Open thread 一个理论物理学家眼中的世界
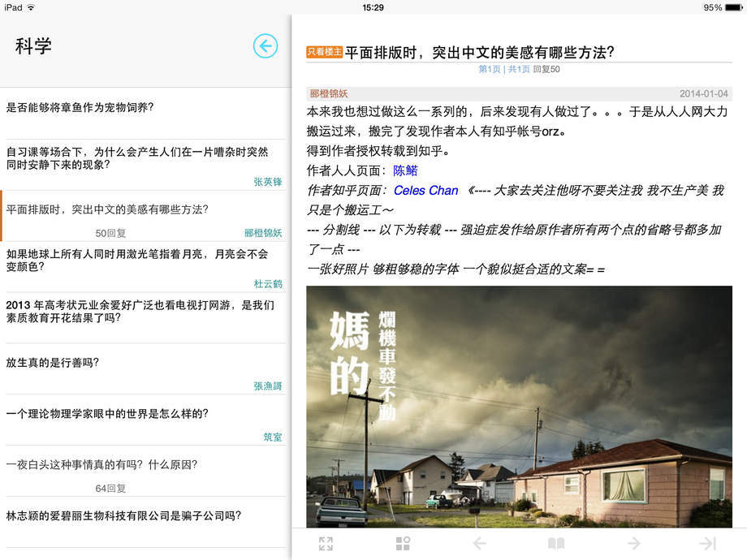 pyautogui.click(x=146, y=420)
